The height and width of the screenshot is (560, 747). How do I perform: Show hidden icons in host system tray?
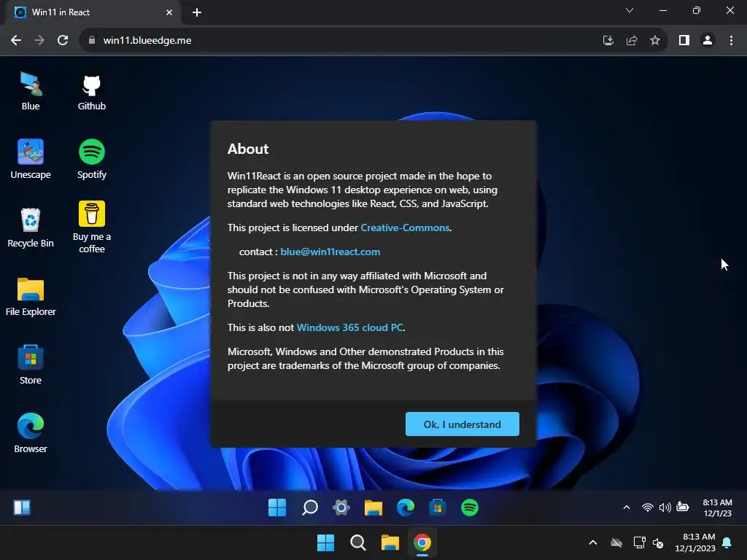(592, 542)
